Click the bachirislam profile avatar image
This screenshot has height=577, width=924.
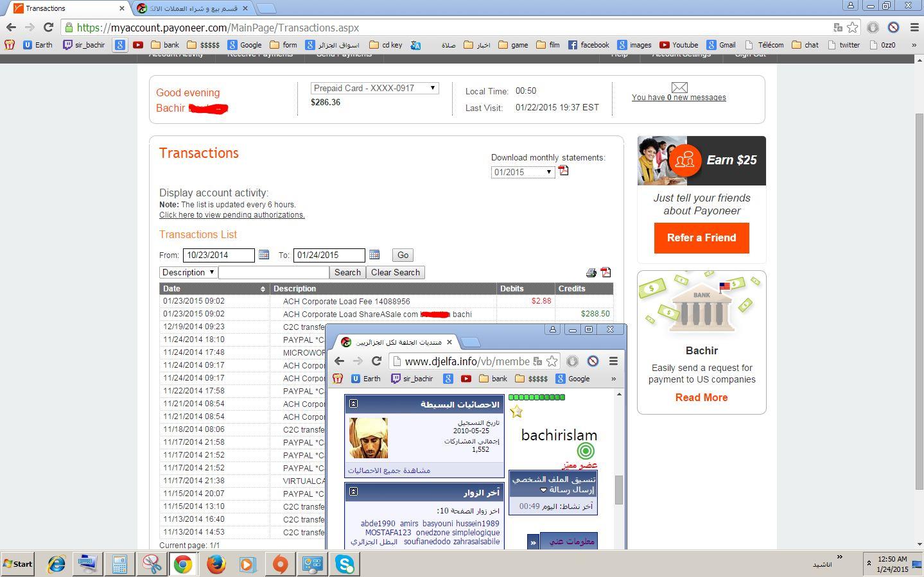coord(368,438)
